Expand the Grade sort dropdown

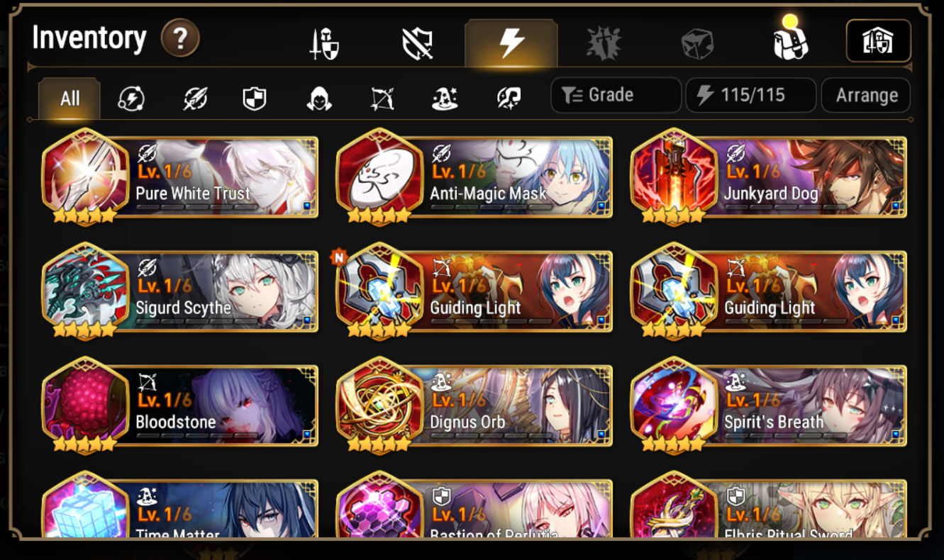616,95
